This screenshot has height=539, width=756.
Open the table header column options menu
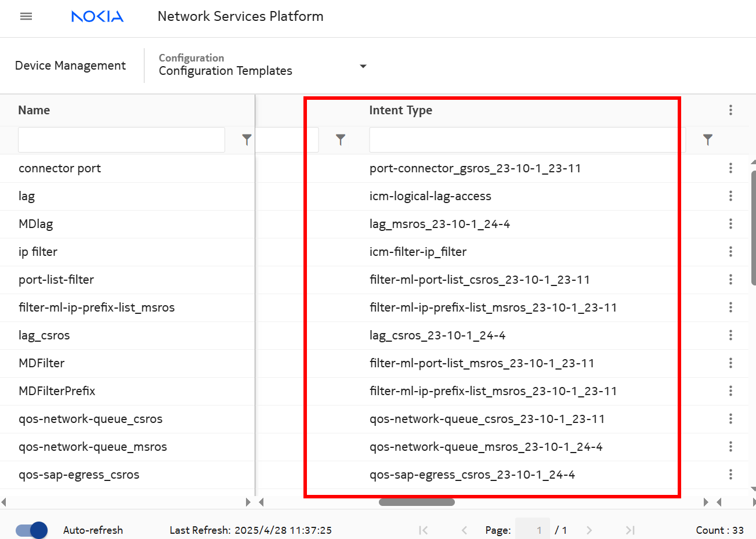point(730,110)
